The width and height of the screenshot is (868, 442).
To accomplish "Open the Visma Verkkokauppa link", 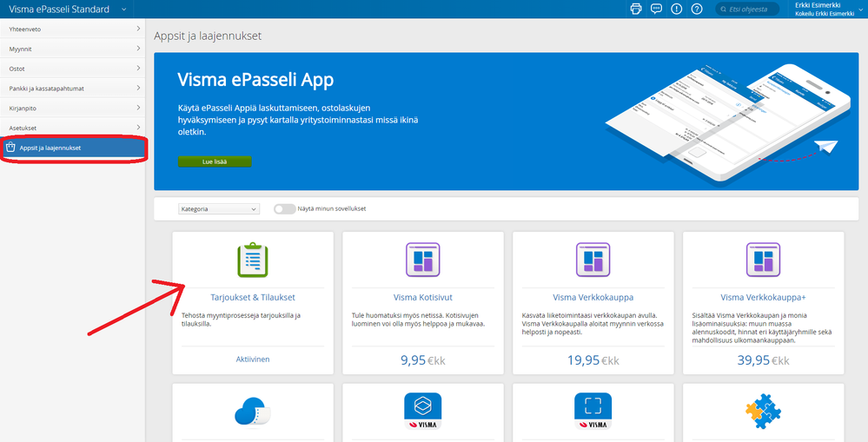I will [x=593, y=297].
